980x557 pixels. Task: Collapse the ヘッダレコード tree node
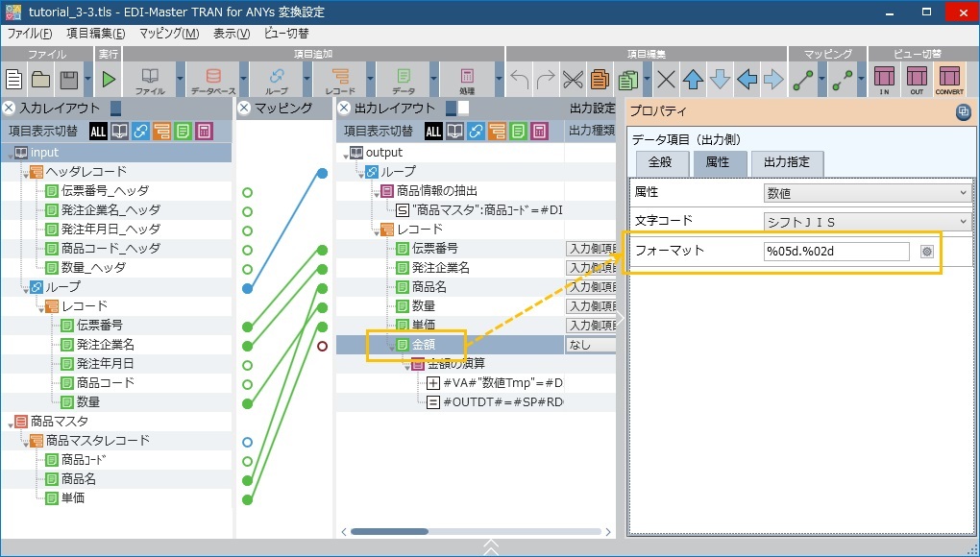click(x=23, y=172)
